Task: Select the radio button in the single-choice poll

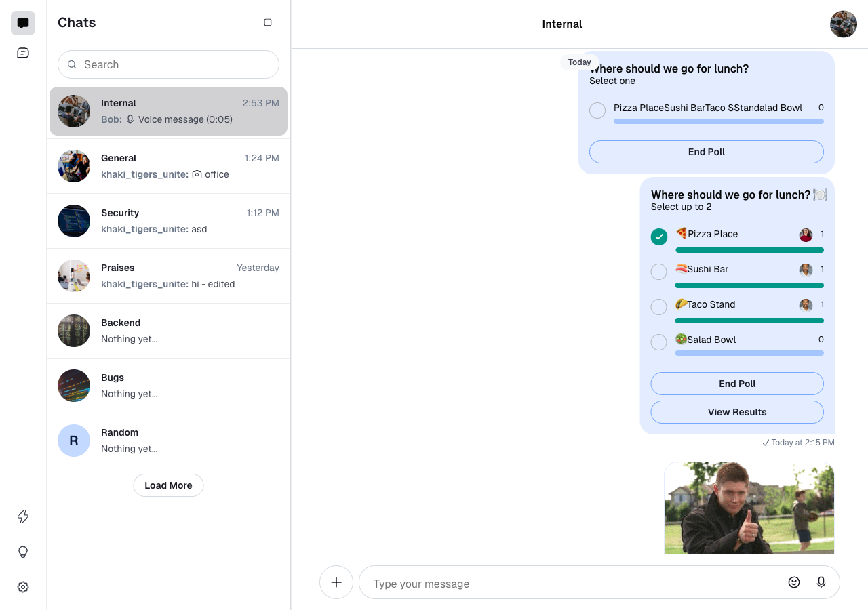Action: click(597, 110)
